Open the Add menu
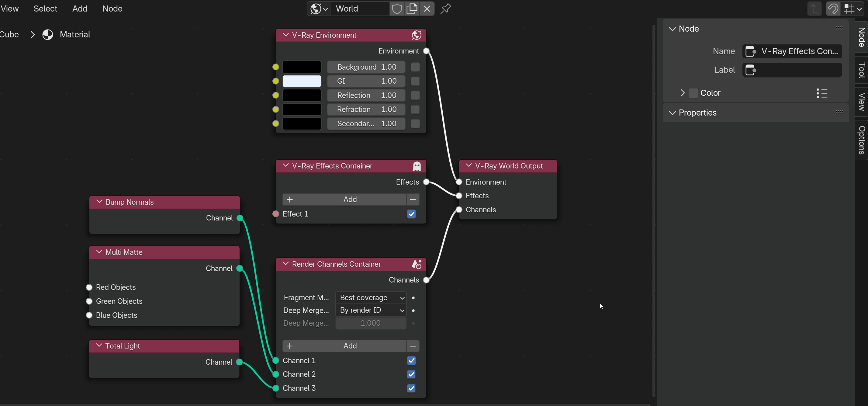 [x=80, y=9]
